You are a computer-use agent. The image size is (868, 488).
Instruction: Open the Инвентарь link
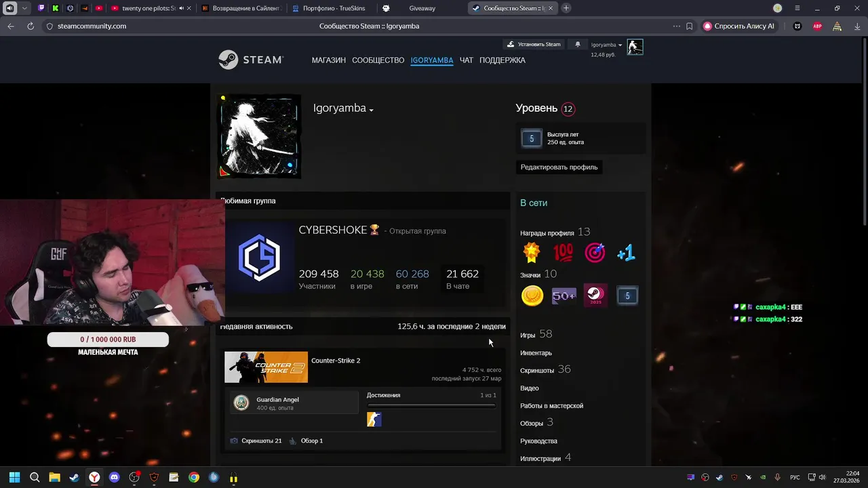coord(536,353)
